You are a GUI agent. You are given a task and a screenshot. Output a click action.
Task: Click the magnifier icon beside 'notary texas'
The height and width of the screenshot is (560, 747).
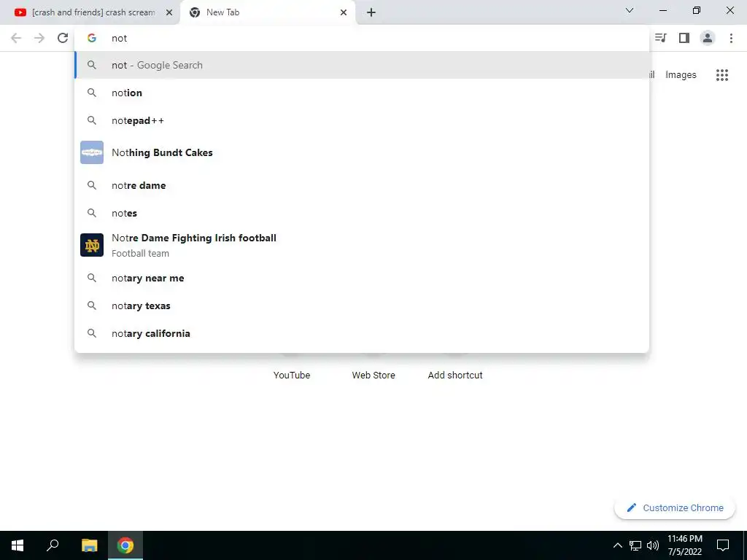click(92, 306)
